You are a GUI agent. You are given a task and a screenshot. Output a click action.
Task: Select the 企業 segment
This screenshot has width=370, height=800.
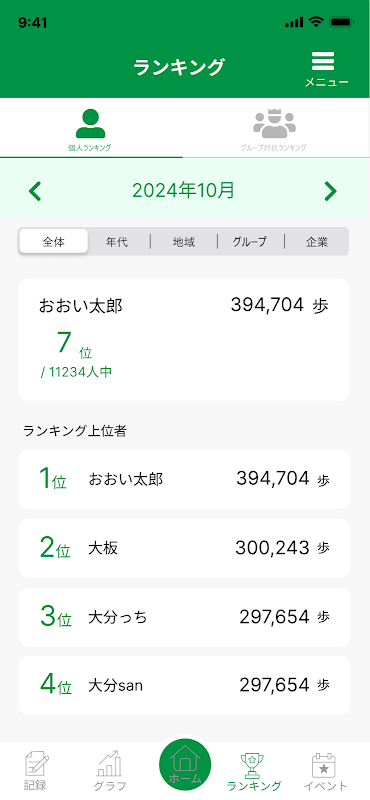pos(316,241)
